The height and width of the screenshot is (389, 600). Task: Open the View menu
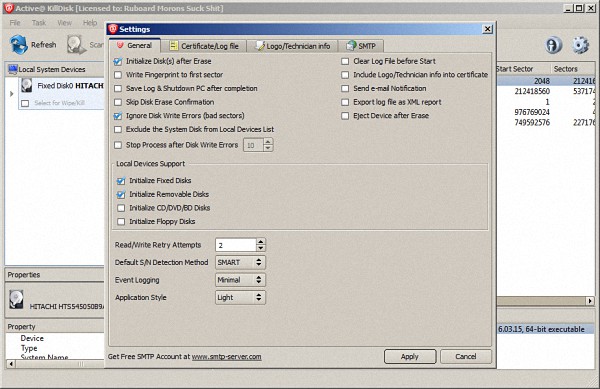click(x=64, y=23)
